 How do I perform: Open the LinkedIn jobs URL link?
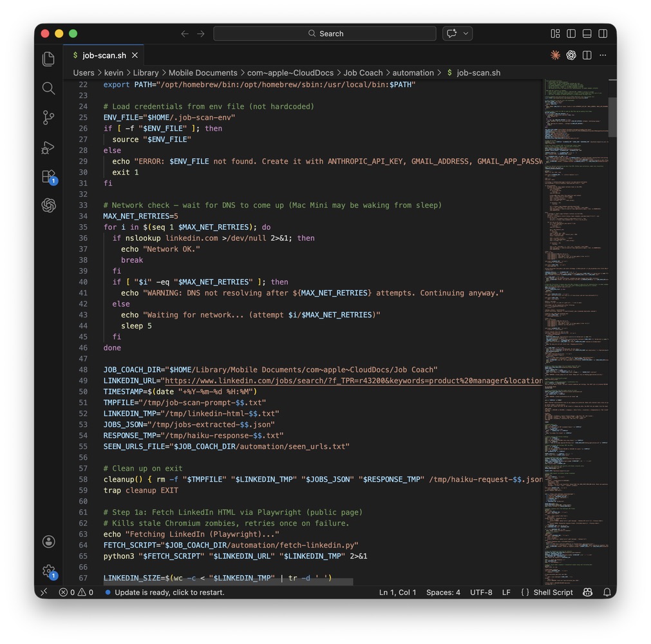point(354,381)
